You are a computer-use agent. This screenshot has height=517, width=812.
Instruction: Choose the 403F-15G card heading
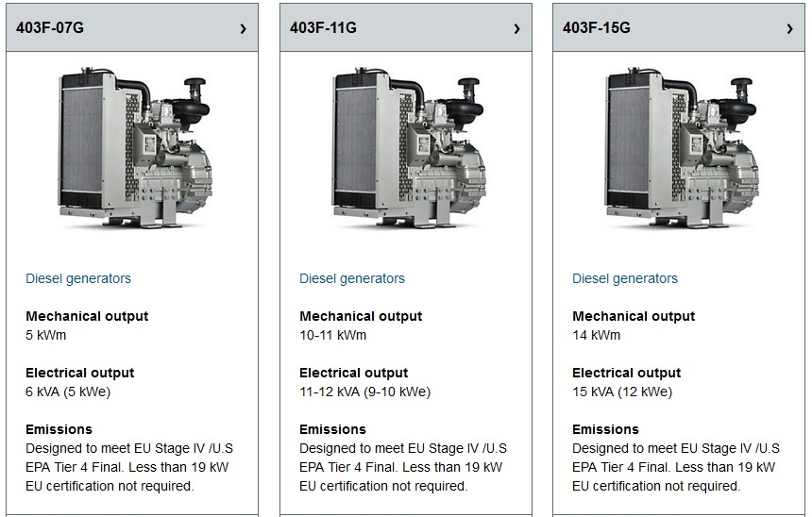(x=597, y=27)
